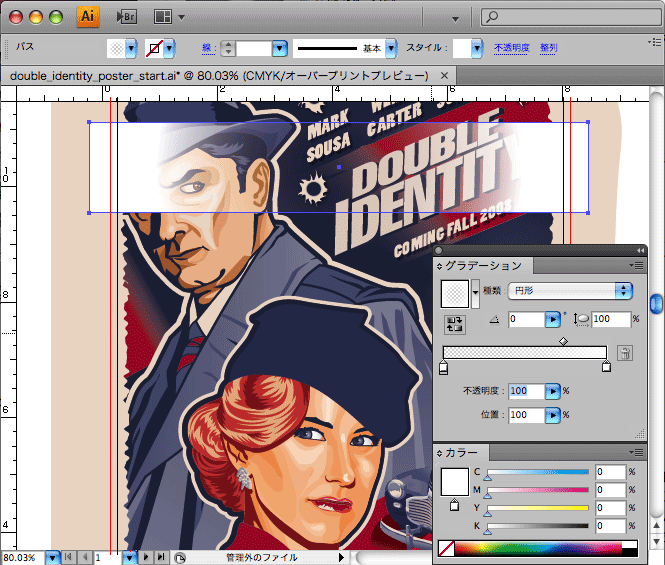Select the カラー panel tab

(461, 453)
